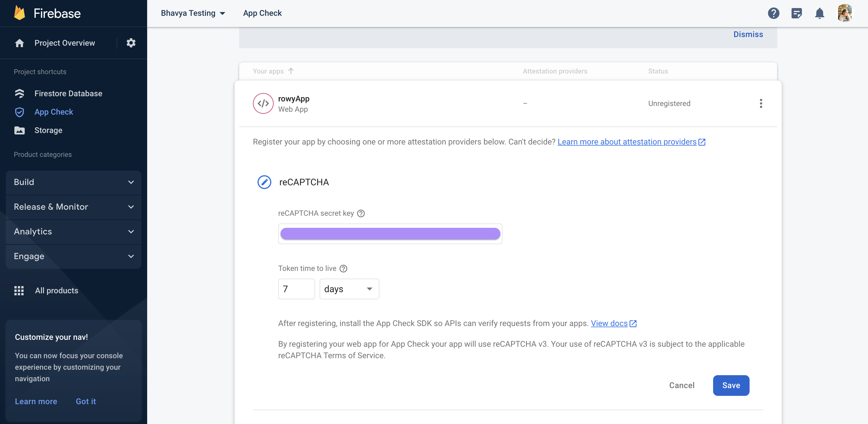
Task: Edit the token time-to-live number field
Action: (297, 288)
